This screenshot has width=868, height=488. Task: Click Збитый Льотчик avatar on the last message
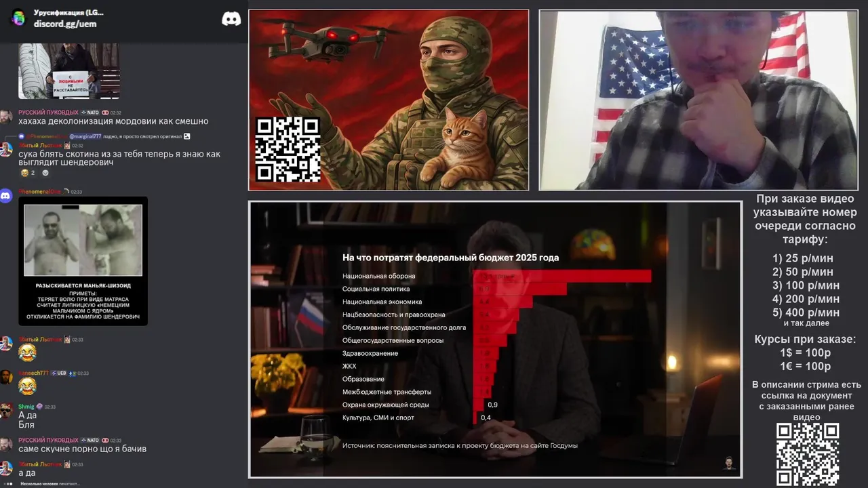[5, 468]
